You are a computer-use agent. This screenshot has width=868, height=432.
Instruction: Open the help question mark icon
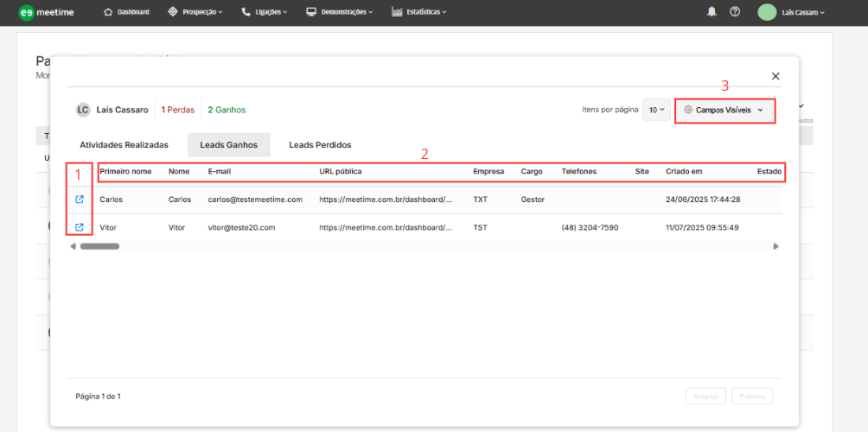point(735,11)
